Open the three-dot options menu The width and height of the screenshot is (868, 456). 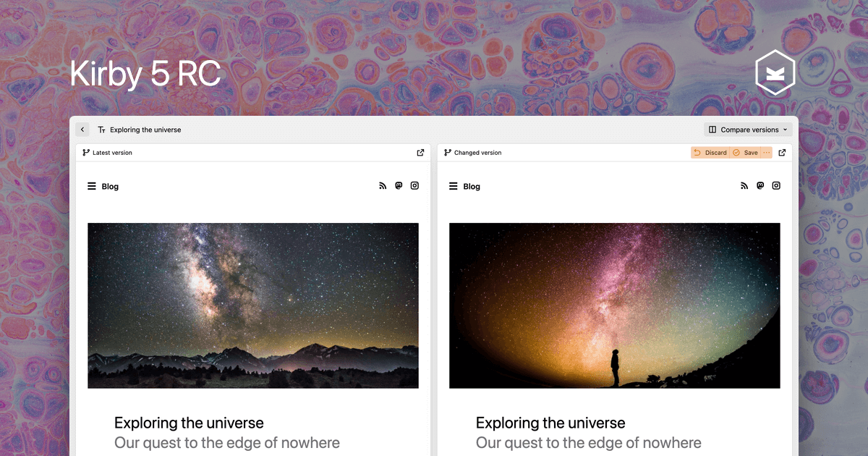[767, 153]
